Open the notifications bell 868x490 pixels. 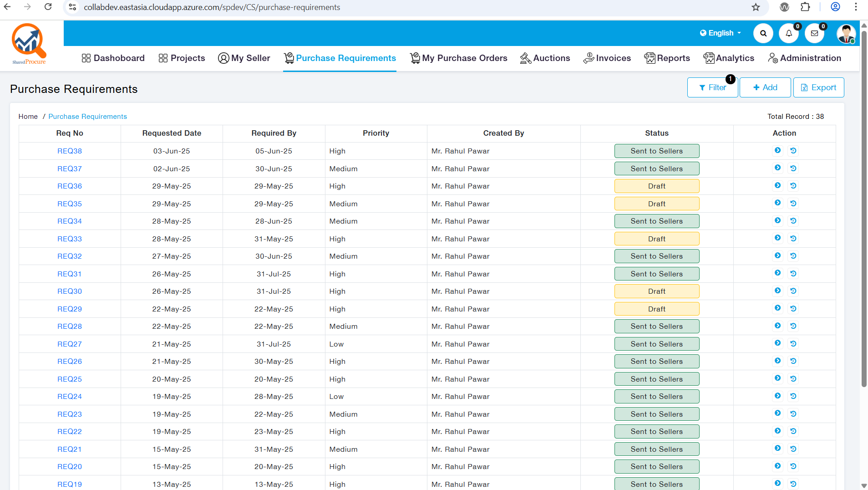(789, 33)
